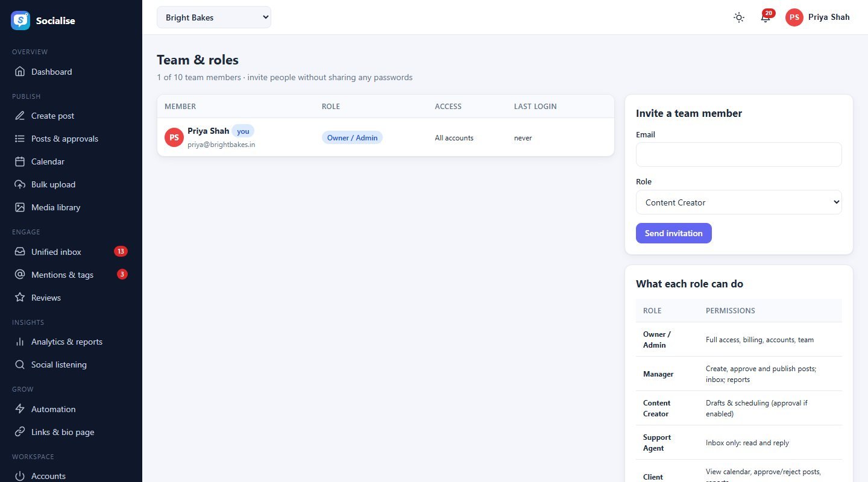
Task: Open Analytics & reports bar chart icon
Action: [x=20, y=342]
